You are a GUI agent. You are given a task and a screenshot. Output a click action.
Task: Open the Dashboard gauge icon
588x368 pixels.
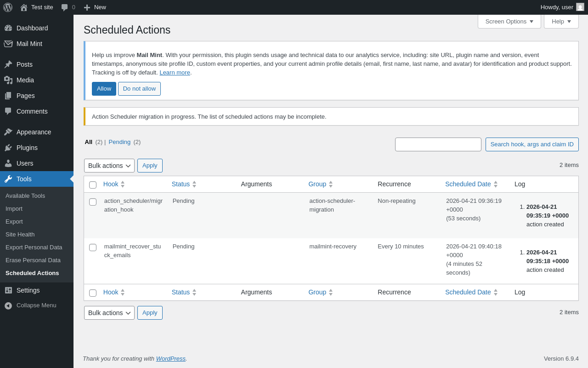click(x=8, y=28)
